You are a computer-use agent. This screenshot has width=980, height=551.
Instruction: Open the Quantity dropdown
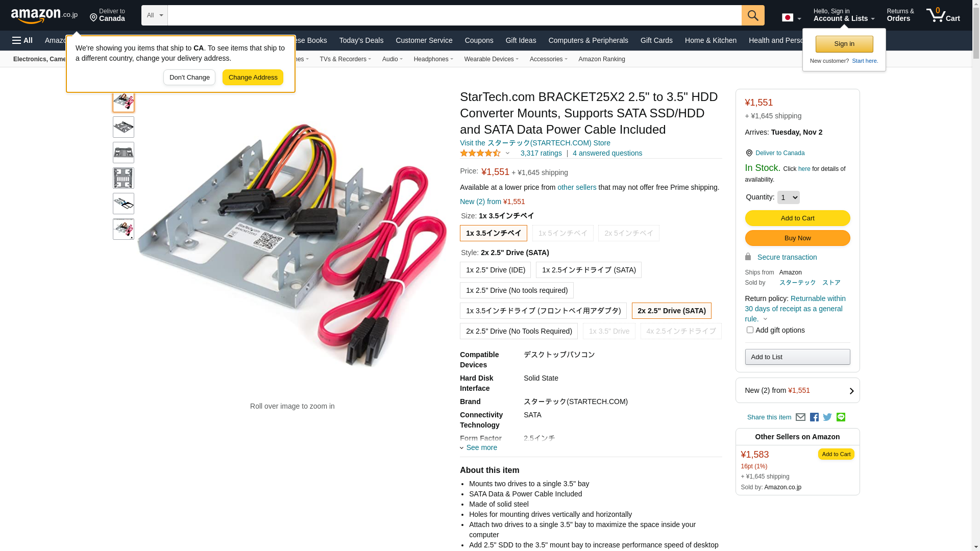pos(788,197)
